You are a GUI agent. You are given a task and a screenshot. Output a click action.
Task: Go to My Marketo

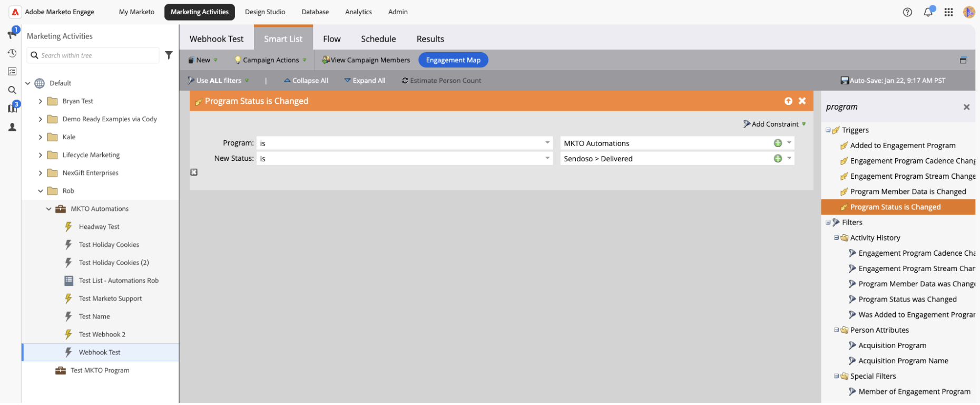136,12
